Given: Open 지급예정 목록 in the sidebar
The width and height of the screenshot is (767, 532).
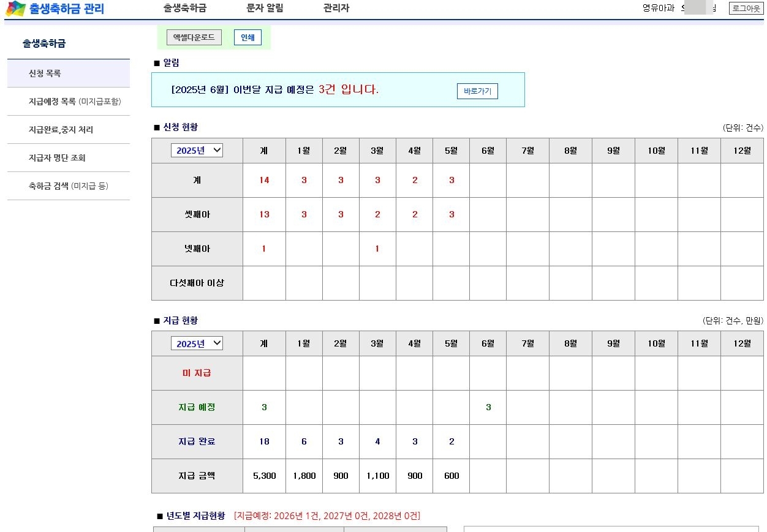Looking at the screenshot, I should click(x=75, y=102).
